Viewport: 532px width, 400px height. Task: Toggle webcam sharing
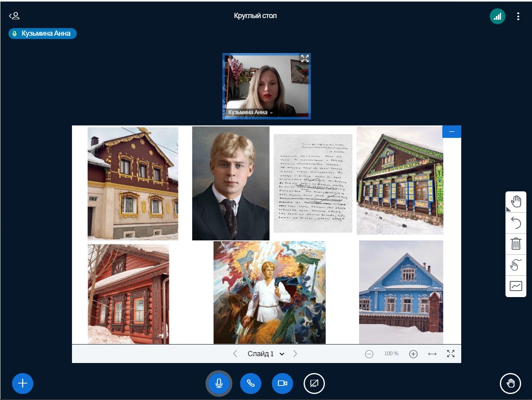282,384
